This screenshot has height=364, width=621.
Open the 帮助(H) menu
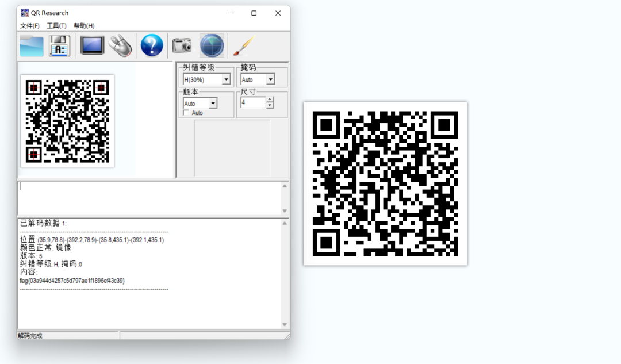click(x=84, y=26)
